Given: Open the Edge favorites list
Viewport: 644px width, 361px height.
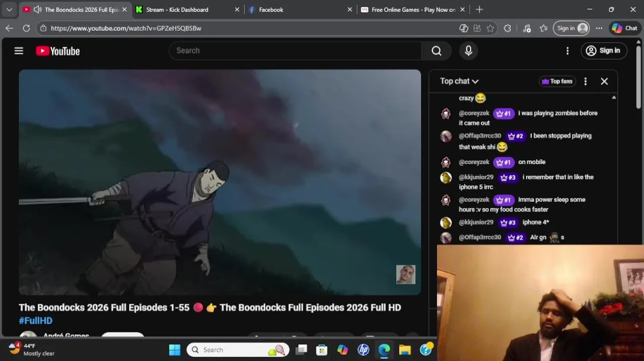Looking at the screenshot, I should [x=543, y=28].
